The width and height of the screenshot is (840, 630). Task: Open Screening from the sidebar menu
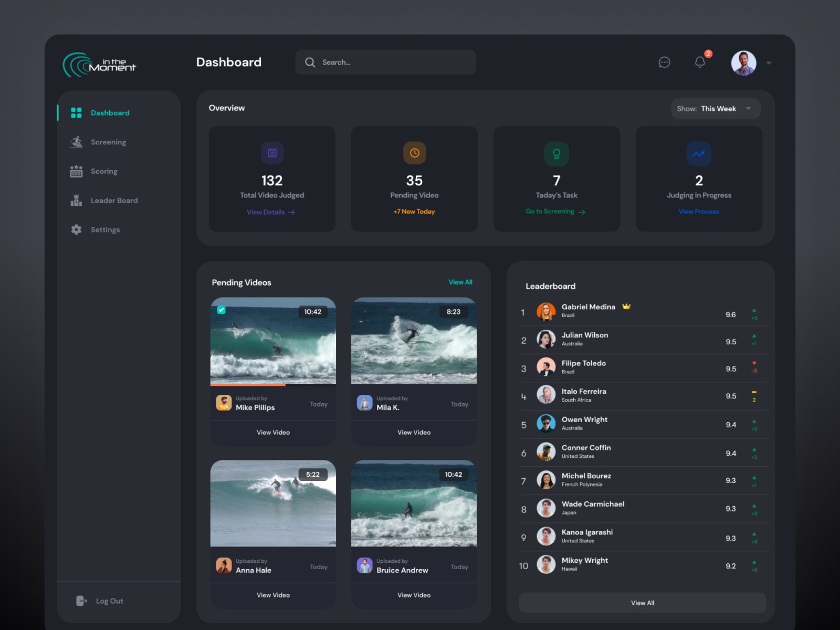pos(108,142)
